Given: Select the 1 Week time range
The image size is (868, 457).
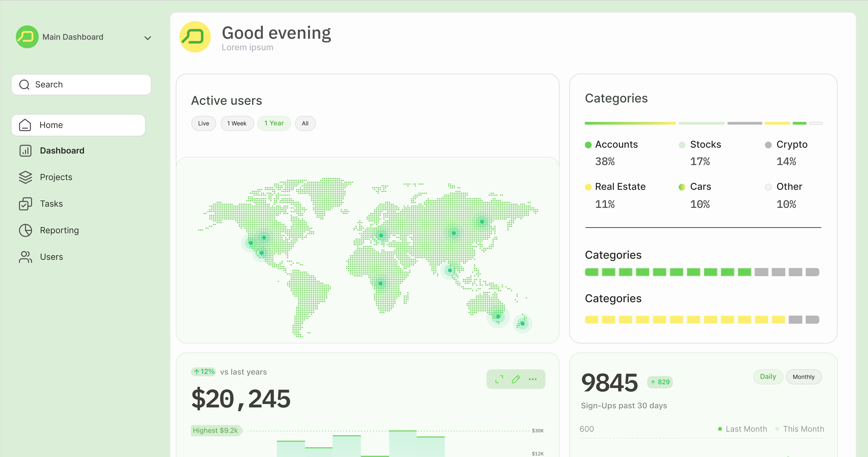Looking at the screenshot, I should point(237,123).
